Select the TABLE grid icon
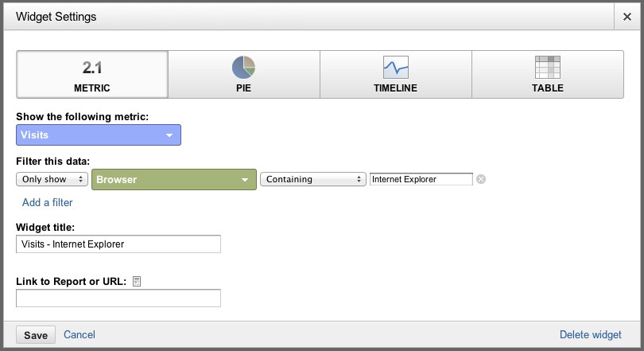Image resolution: width=644 pixels, height=351 pixels. point(548,68)
